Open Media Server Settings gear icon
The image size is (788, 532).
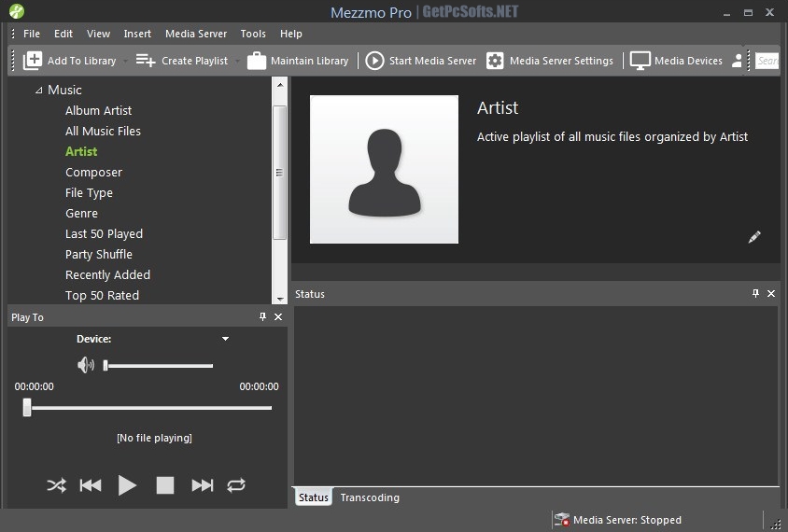point(495,61)
